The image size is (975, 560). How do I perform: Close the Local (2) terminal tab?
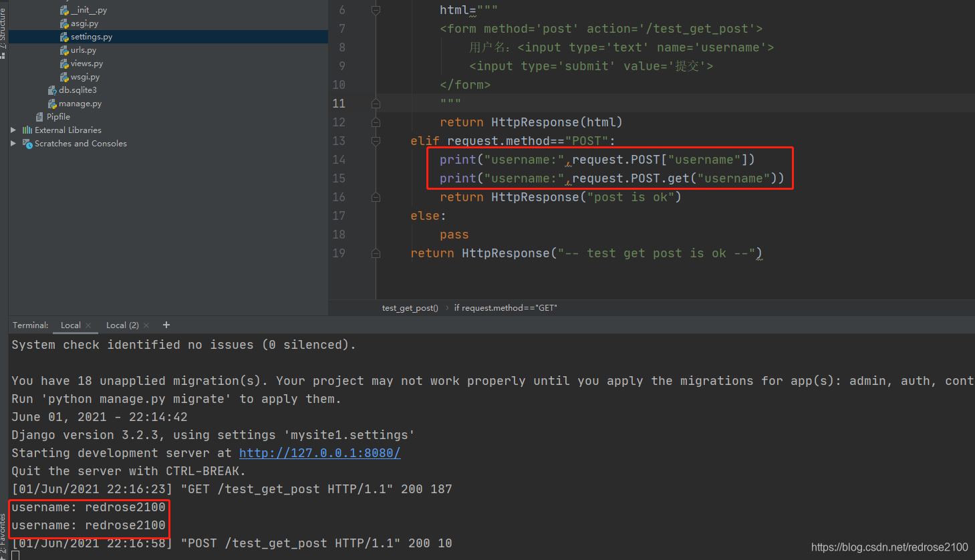tap(146, 325)
